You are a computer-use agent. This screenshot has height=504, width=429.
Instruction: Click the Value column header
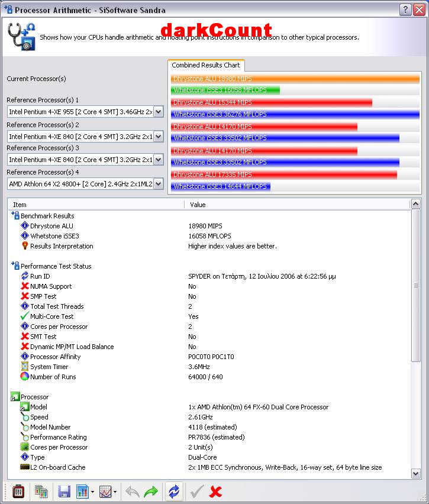coord(298,205)
